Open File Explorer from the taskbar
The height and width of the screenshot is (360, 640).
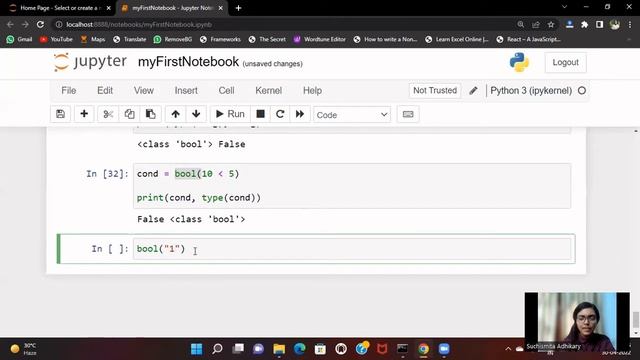(x=279, y=349)
